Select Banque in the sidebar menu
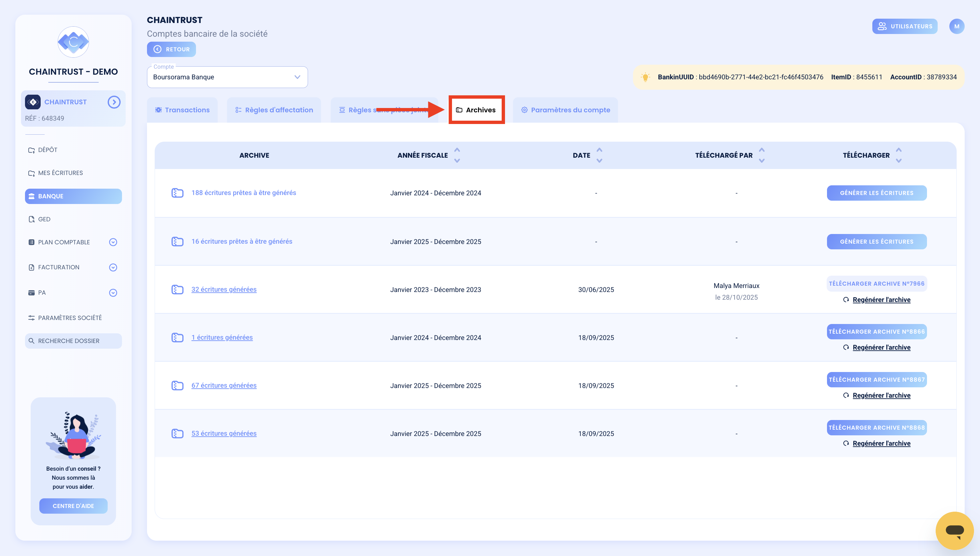Image resolution: width=980 pixels, height=556 pixels. 73,196
